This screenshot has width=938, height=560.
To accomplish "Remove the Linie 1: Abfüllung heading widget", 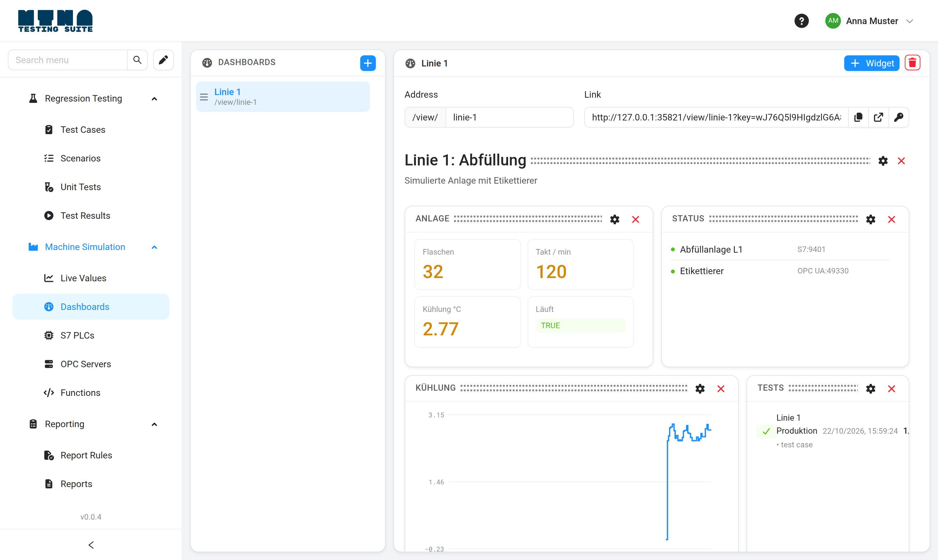I will click(x=902, y=161).
